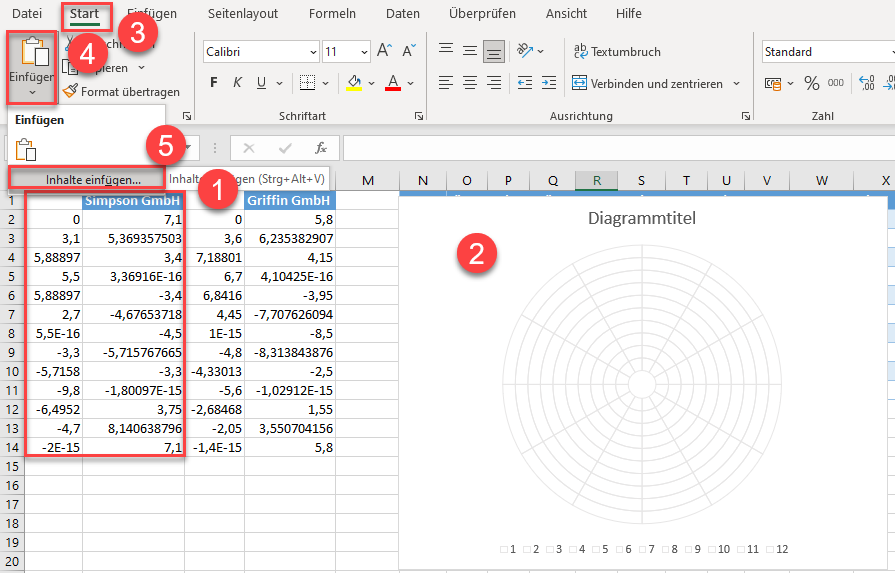Open the font color dropdown arrow
The height and width of the screenshot is (573, 895).
tap(410, 83)
